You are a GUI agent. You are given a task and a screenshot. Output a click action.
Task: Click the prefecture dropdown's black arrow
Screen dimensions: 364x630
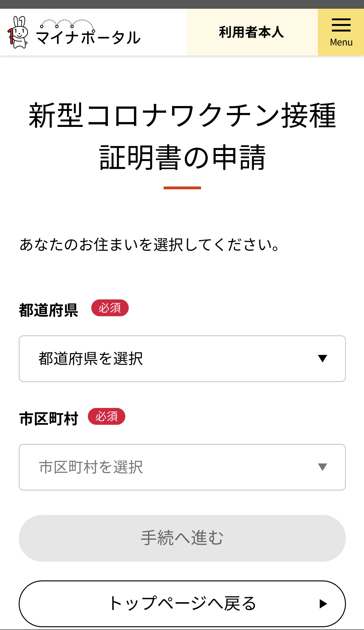pos(322,358)
